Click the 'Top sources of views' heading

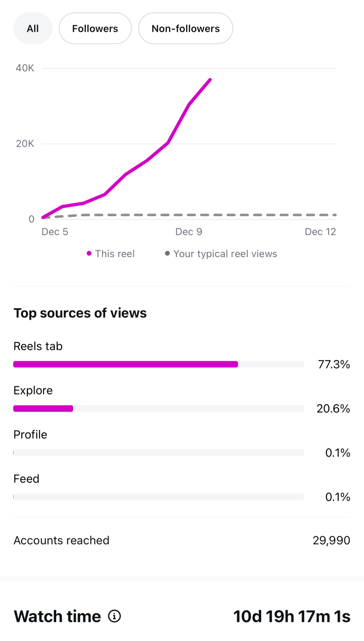[80, 313]
